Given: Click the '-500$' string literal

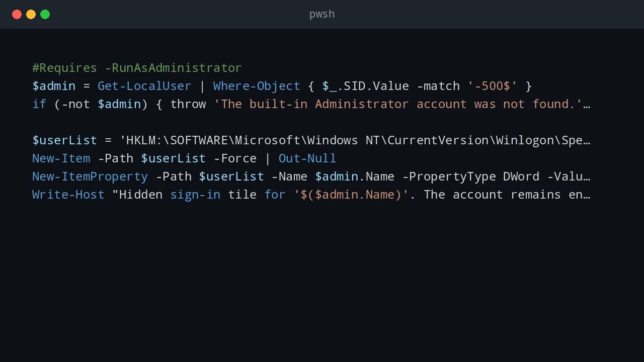Looking at the screenshot, I should click(x=492, y=86).
